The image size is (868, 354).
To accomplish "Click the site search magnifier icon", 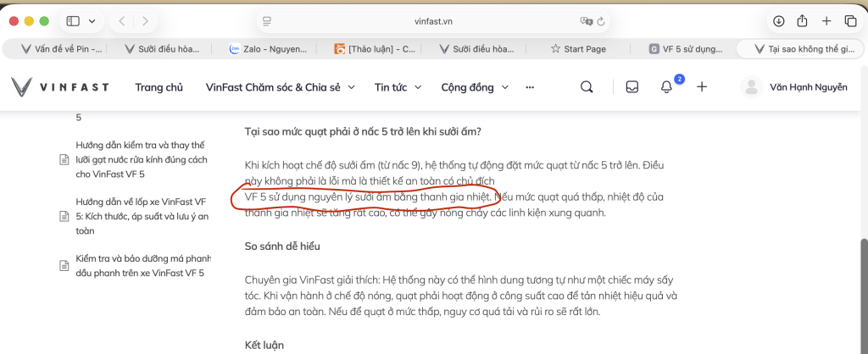I will (x=587, y=87).
